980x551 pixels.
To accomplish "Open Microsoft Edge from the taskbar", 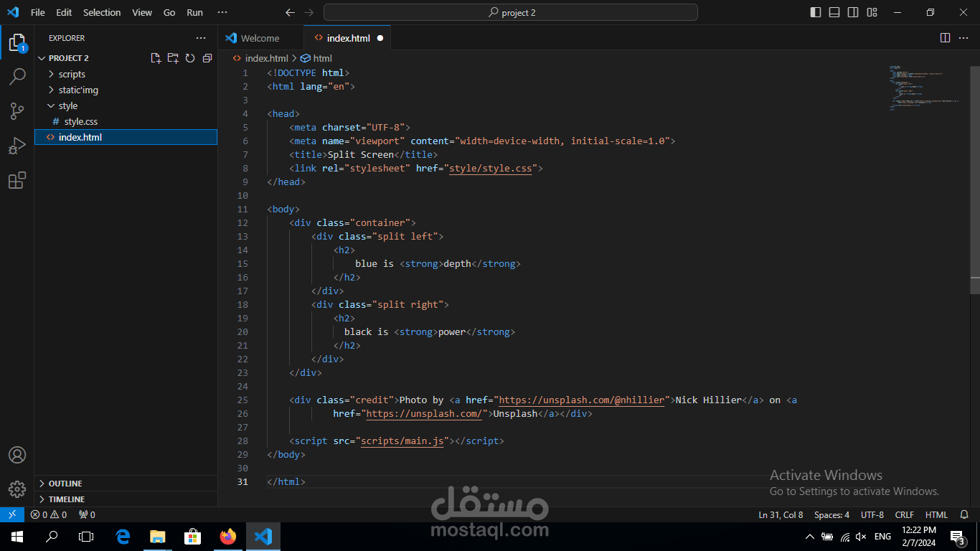I will coord(123,537).
